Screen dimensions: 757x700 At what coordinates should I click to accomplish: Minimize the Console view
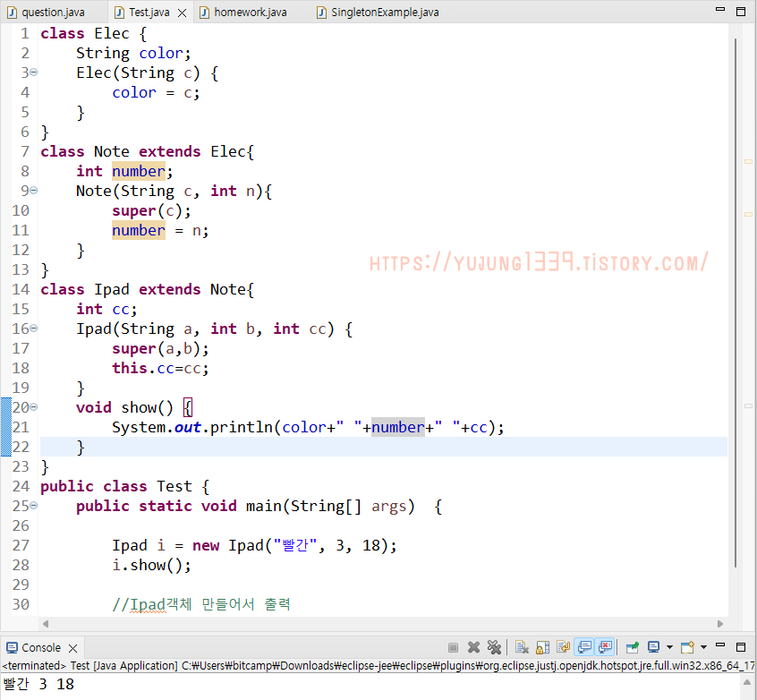(x=720, y=645)
